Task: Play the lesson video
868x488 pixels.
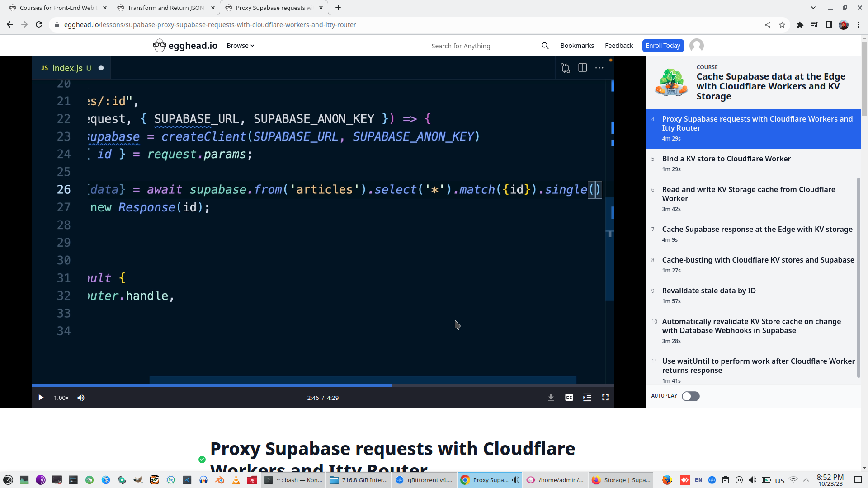Action: point(41,398)
